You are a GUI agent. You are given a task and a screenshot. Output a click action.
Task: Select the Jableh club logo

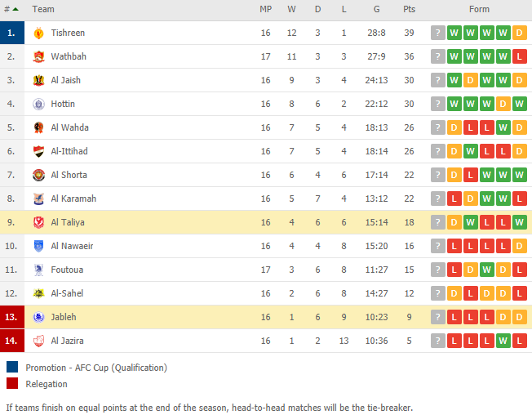tap(38, 317)
